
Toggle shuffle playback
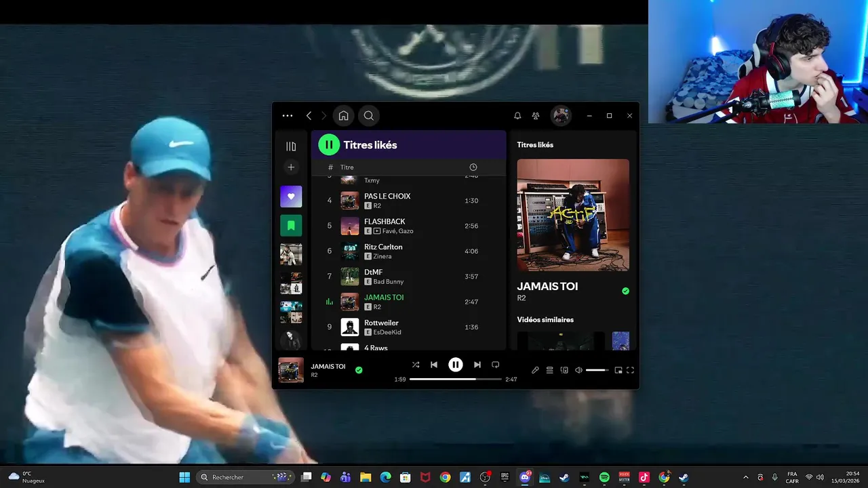point(416,365)
